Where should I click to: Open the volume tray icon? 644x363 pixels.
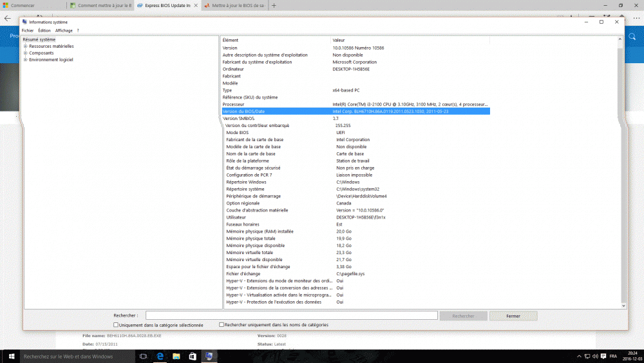coord(595,357)
